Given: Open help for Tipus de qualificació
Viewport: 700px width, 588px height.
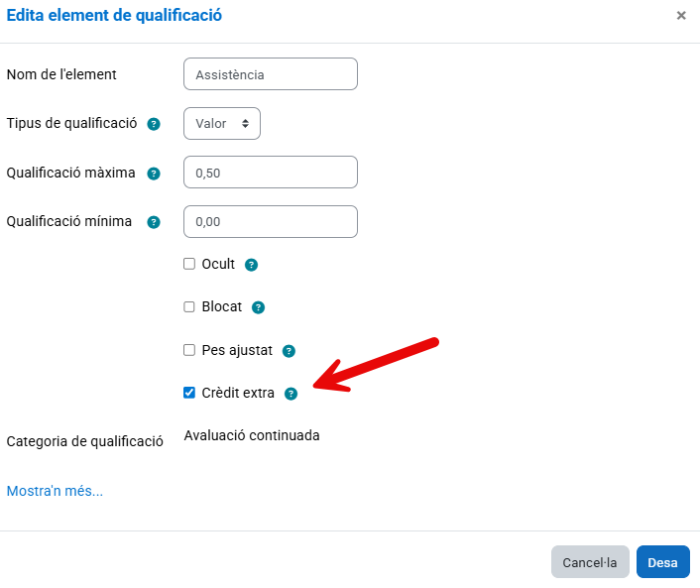Looking at the screenshot, I should tap(154, 124).
